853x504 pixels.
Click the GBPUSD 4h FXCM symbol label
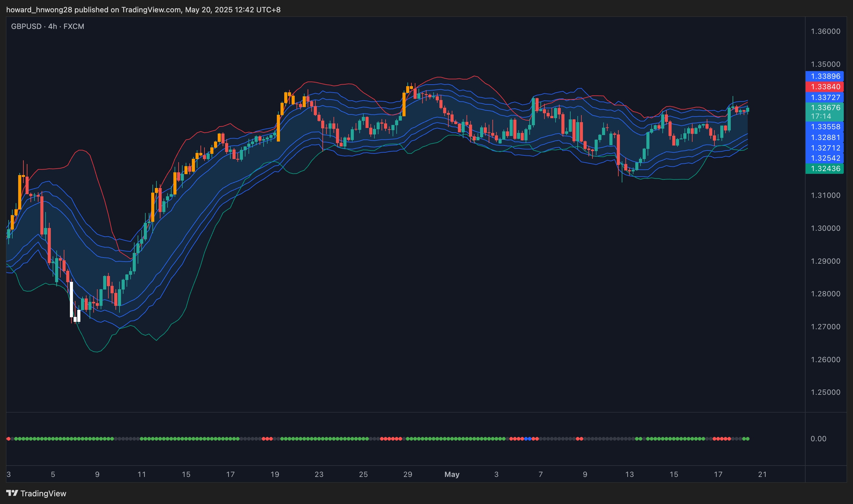48,26
